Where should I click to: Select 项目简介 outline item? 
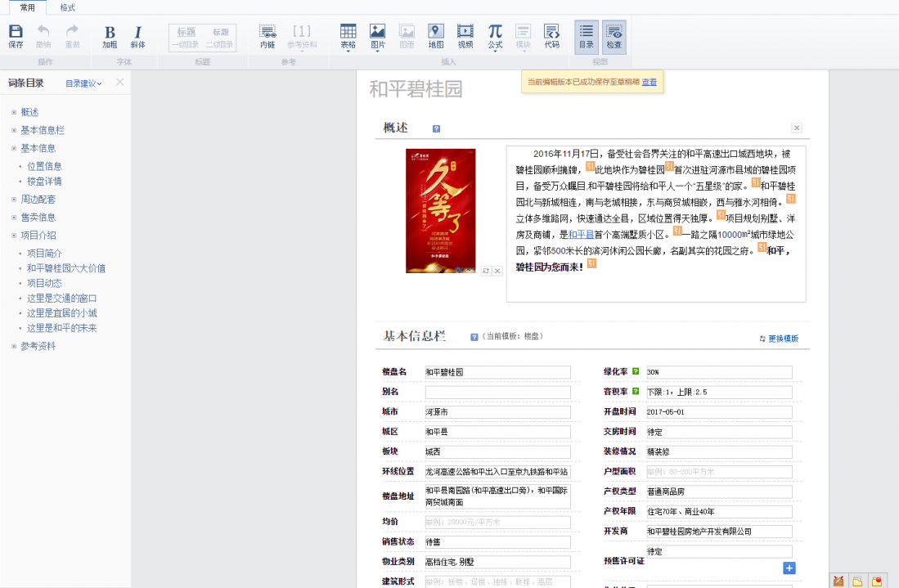tap(44, 254)
